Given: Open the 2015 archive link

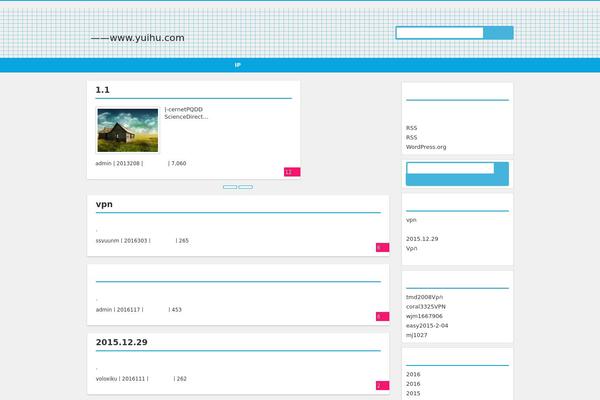Looking at the screenshot, I should (413, 393).
